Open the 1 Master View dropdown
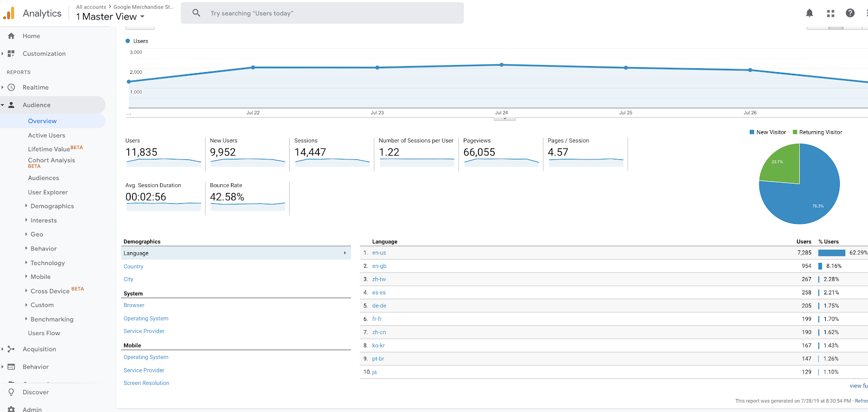Viewport: 868px width, 412px height. coord(110,17)
